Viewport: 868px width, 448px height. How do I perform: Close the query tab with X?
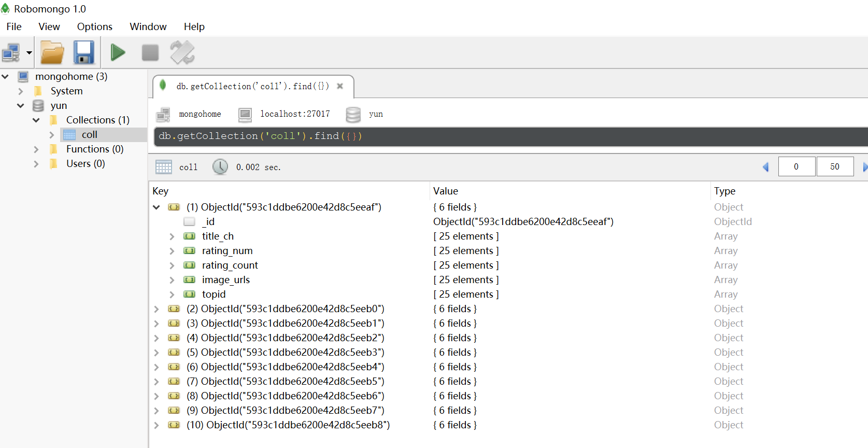(x=340, y=86)
